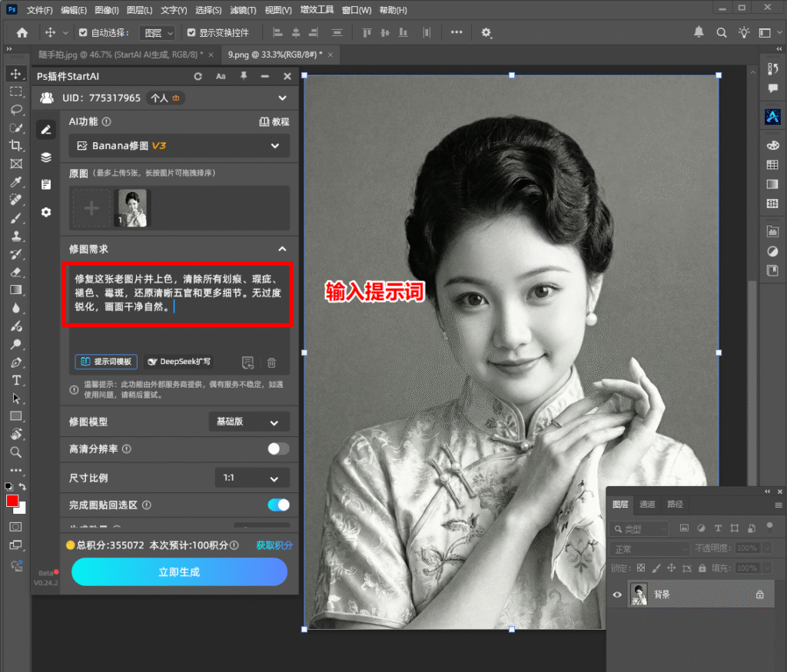Open the layer blend mode 正常 dropdown
Viewport: 787px width, 672px height.
[650, 549]
